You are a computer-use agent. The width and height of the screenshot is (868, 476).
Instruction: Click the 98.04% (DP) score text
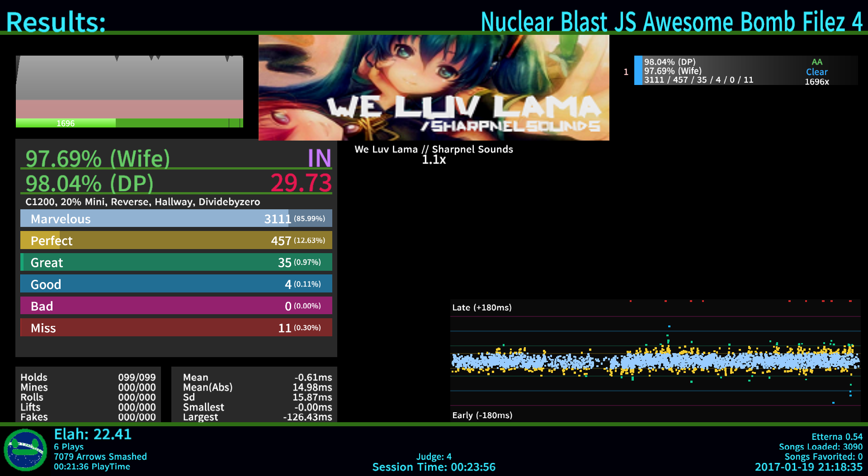[90, 183]
